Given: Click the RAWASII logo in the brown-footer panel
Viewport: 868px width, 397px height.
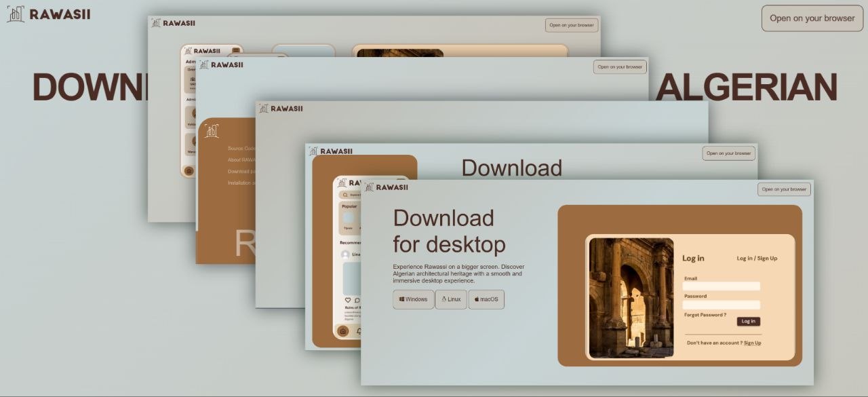Looking at the screenshot, I should click(x=222, y=65).
